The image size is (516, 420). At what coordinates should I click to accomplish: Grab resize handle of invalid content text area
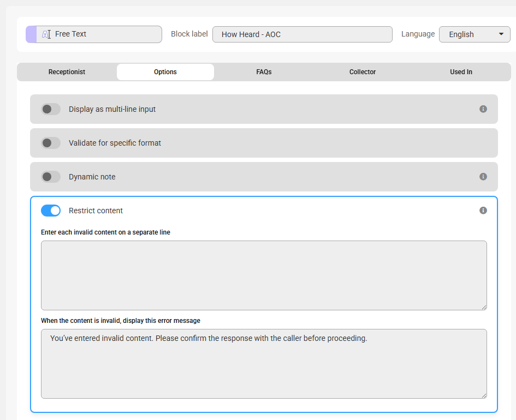[484, 307]
